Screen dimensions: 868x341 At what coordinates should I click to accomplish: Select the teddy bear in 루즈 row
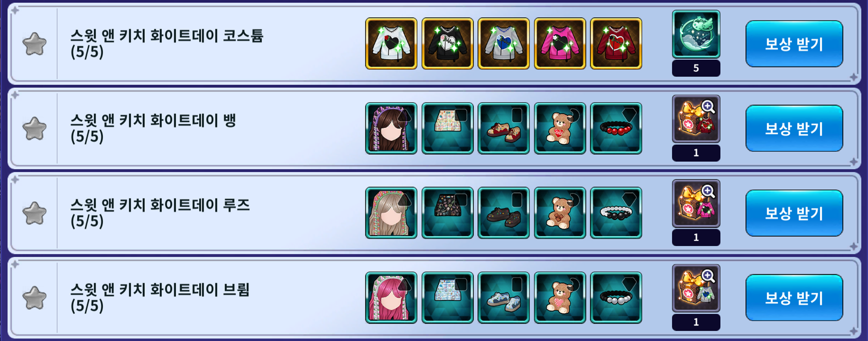[560, 213]
